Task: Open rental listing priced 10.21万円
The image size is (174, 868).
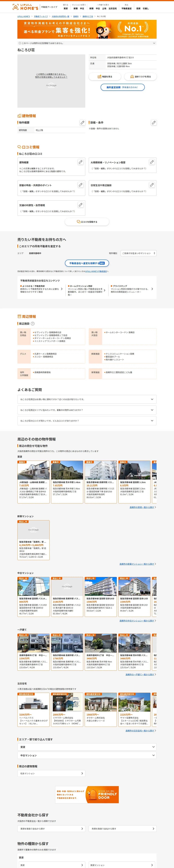Action: (x=101, y=482)
